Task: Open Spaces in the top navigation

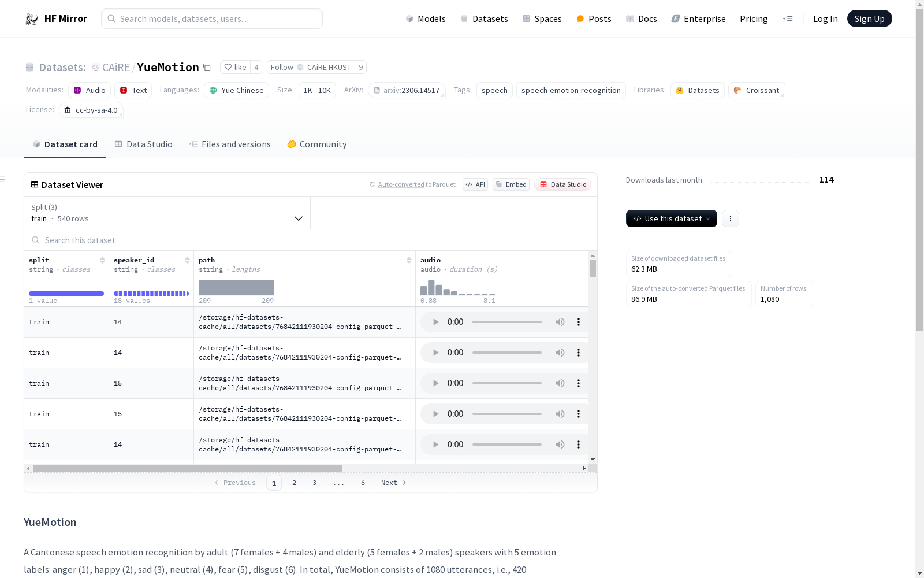Action: pyautogui.click(x=542, y=18)
